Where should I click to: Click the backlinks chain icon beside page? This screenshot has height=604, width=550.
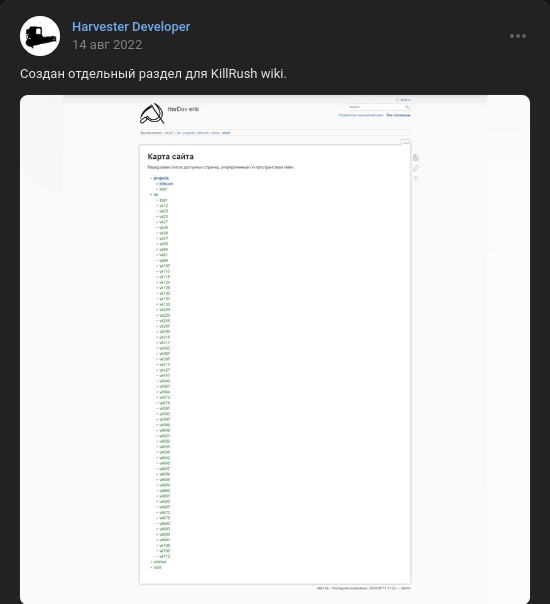tap(416, 168)
